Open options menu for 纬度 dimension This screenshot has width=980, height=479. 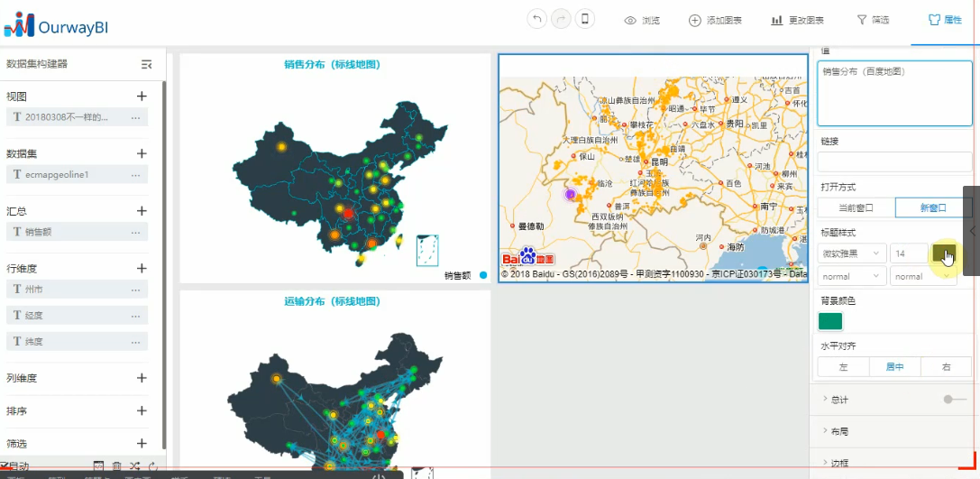point(135,342)
